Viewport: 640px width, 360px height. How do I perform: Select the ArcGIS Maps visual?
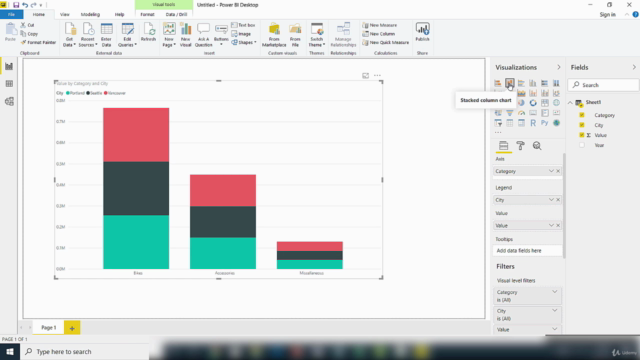click(x=556, y=123)
